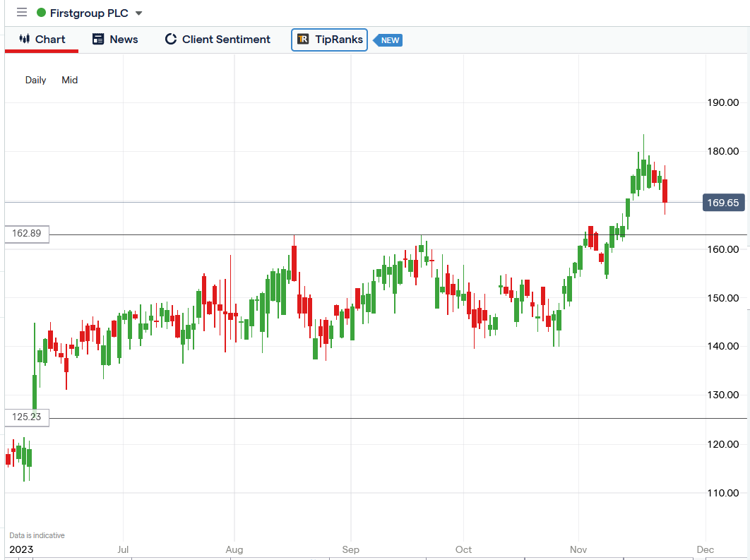Click the 160.00 price axis label
Screen dimensions: 750x560
pyautogui.click(x=722, y=249)
